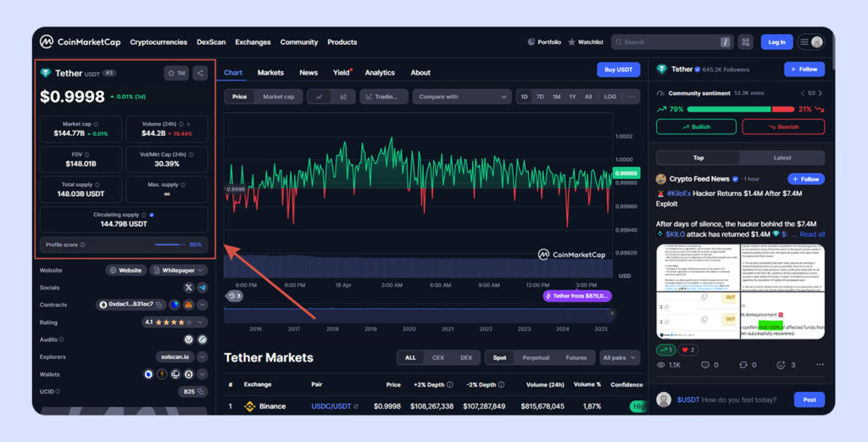Image resolution: width=868 pixels, height=442 pixels.
Task: Select the 7D chart range
Action: (540, 97)
